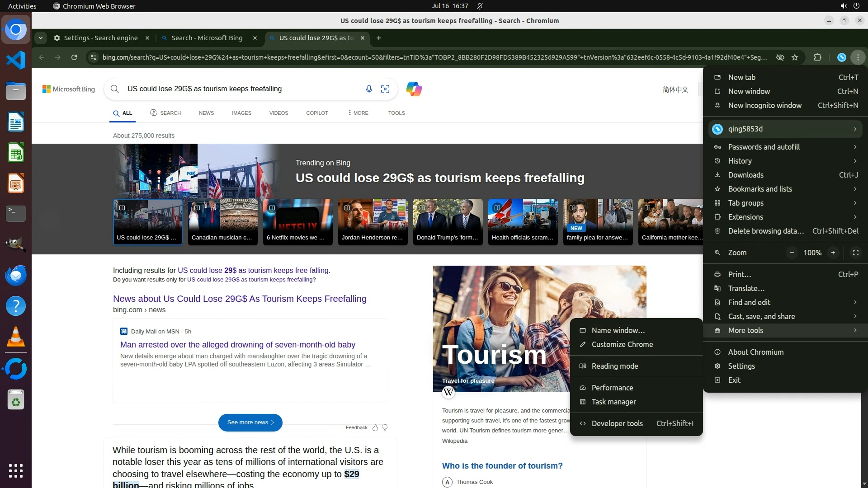The width and height of the screenshot is (868, 488).
Task: Click the Copilot logo icon
Action: tap(414, 89)
